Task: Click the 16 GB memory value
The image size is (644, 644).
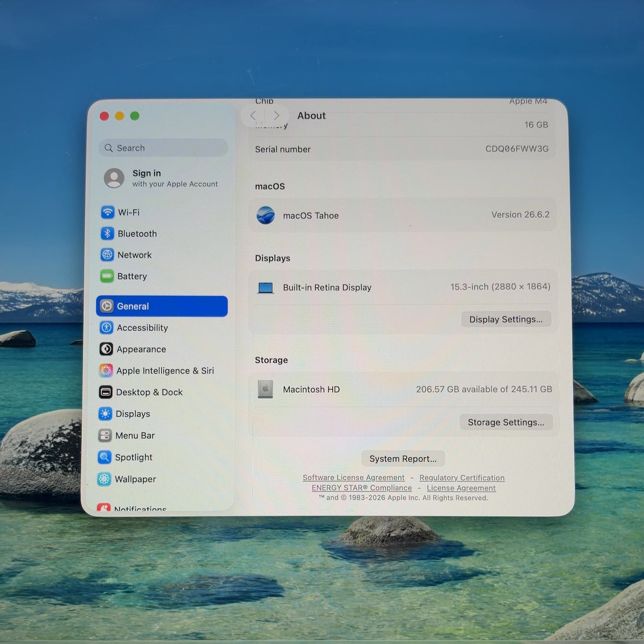Action: pos(536,125)
